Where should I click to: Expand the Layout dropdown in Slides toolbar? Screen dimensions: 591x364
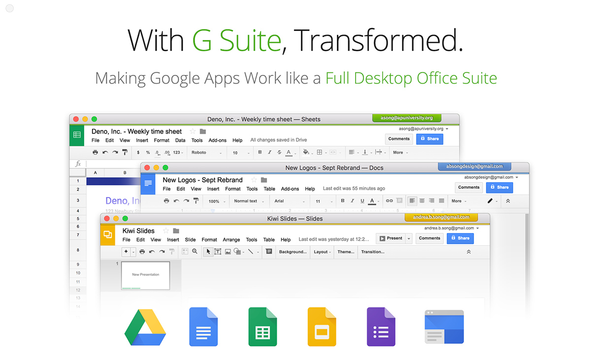click(x=322, y=252)
